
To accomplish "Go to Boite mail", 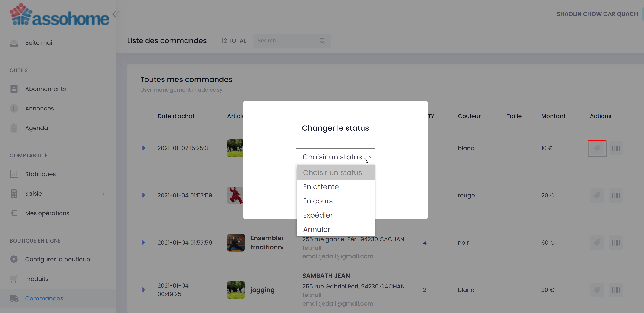I will 39,43.
